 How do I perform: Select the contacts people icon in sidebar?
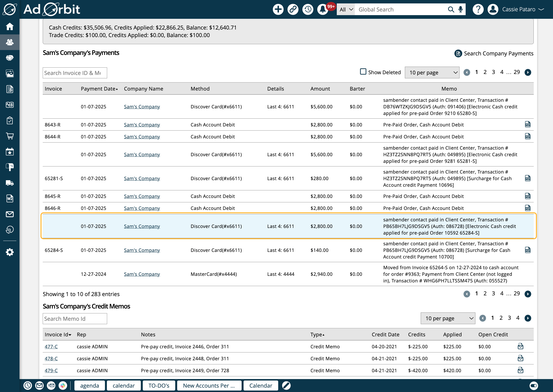10,42
